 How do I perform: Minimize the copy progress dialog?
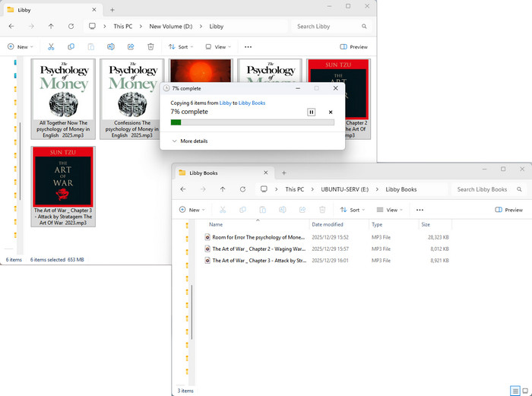coord(298,88)
